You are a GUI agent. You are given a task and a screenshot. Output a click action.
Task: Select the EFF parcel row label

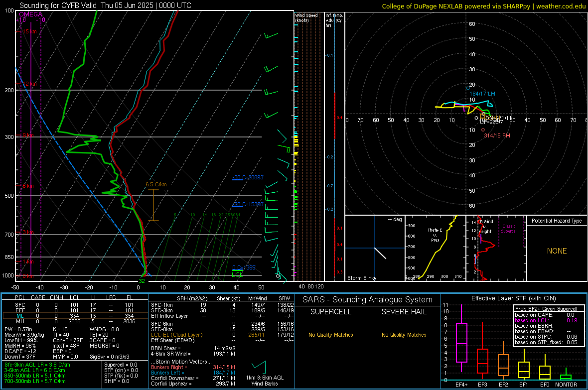(20, 310)
